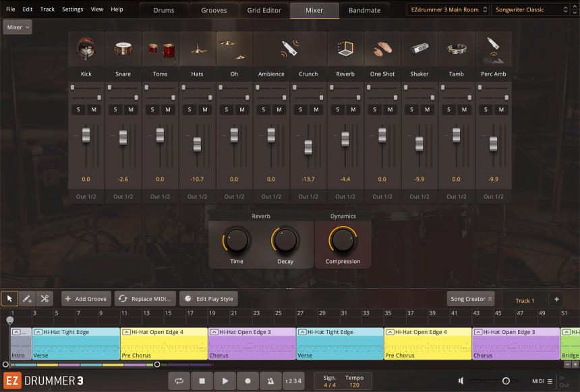Open the Bandmate tab

click(364, 11)
